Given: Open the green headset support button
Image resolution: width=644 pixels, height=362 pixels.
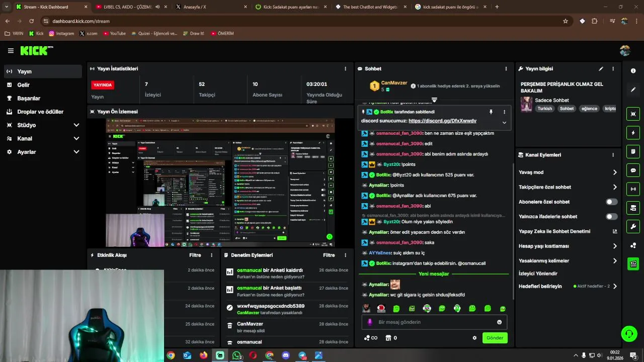Looking at the screenshot, I should click(x=628, y=333).
